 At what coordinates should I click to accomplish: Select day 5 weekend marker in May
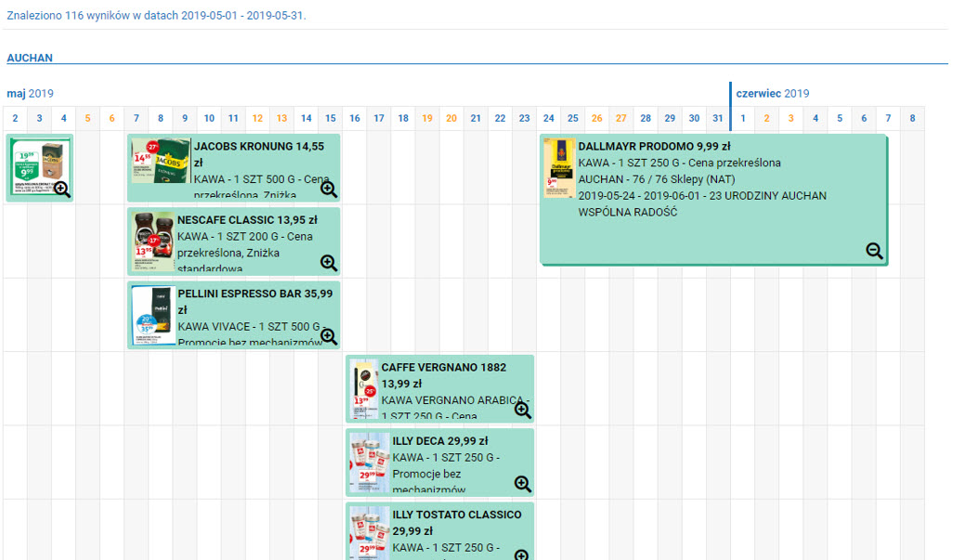tap(87, 118)
